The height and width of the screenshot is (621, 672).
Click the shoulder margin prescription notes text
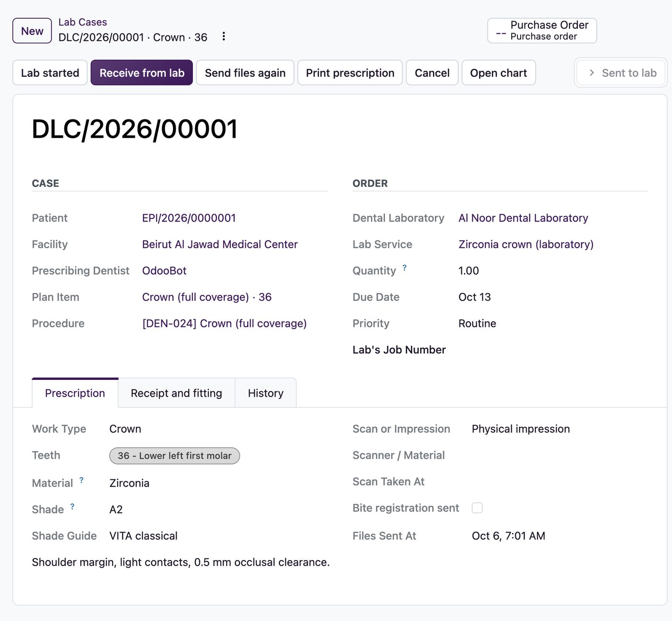pyautogui.click(x=180, y=562)
